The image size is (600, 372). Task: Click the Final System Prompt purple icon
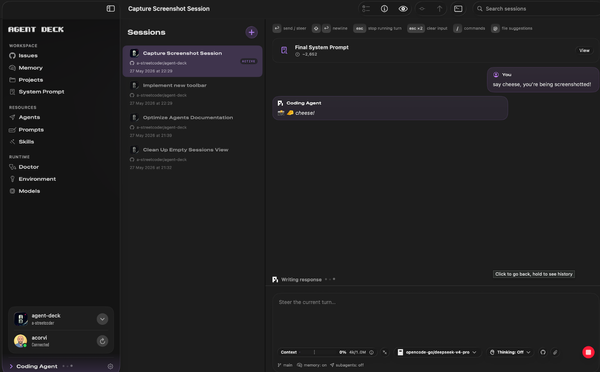[x=284, y=51]
